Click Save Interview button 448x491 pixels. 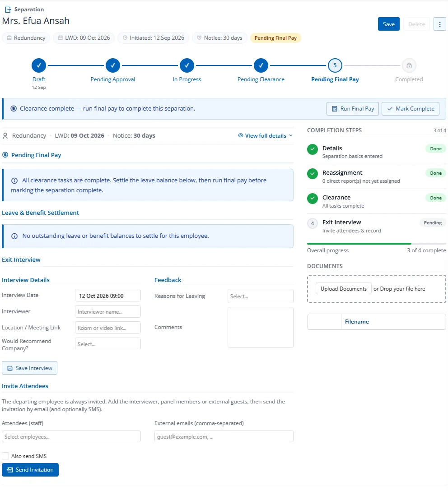point(29,368)
